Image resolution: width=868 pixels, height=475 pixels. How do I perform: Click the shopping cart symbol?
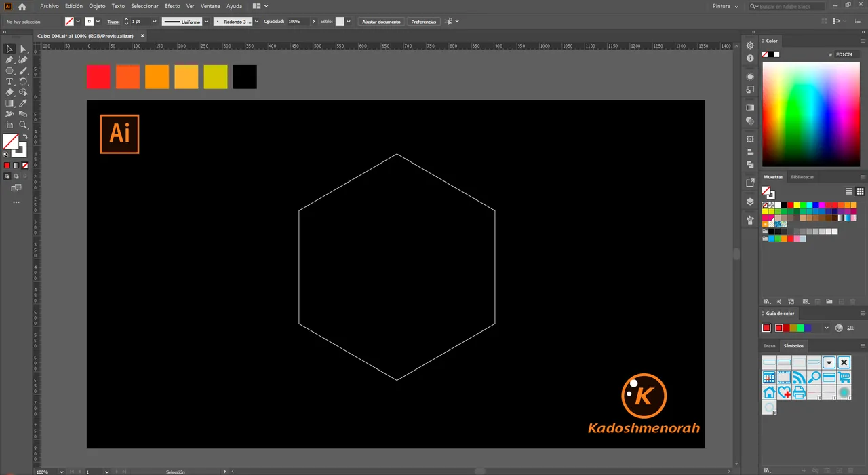pyautogui.click(x=844, y=378)
